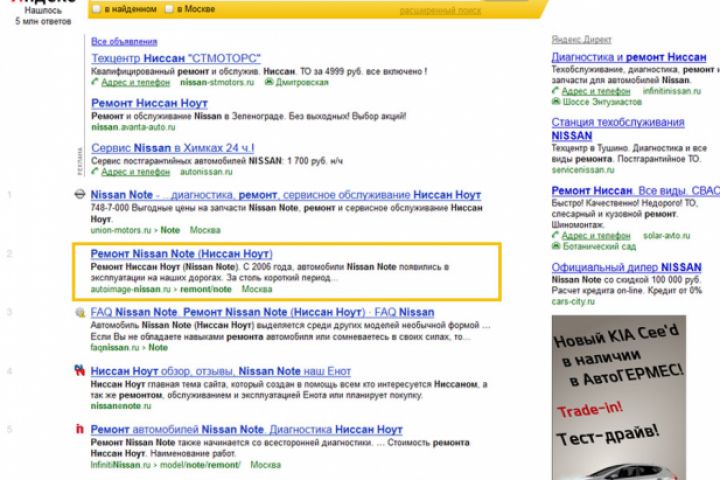The width and height of the screenshot is (720, 480).
Task: Check the 'в найденном' checkbox
Action: (x=96, y=9)
